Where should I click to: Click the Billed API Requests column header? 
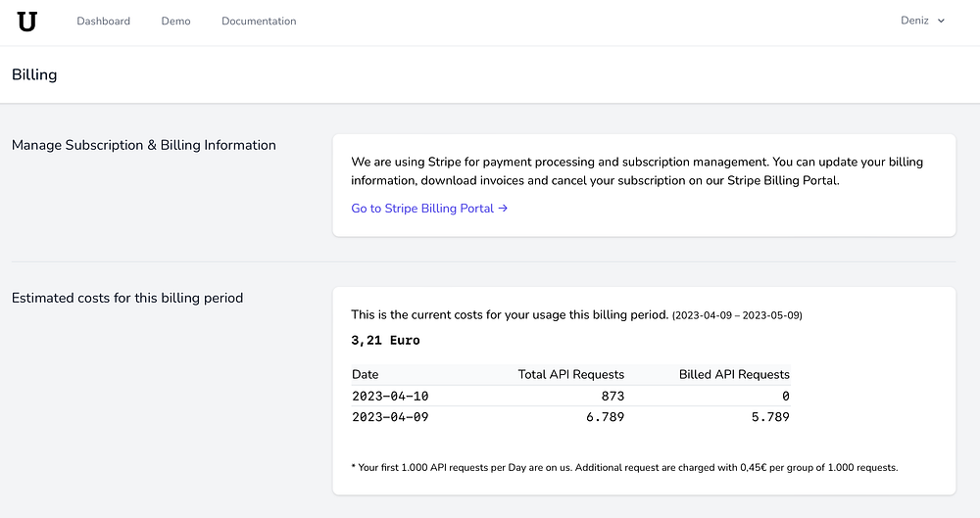pyautogui.click(x=734, y=374)
